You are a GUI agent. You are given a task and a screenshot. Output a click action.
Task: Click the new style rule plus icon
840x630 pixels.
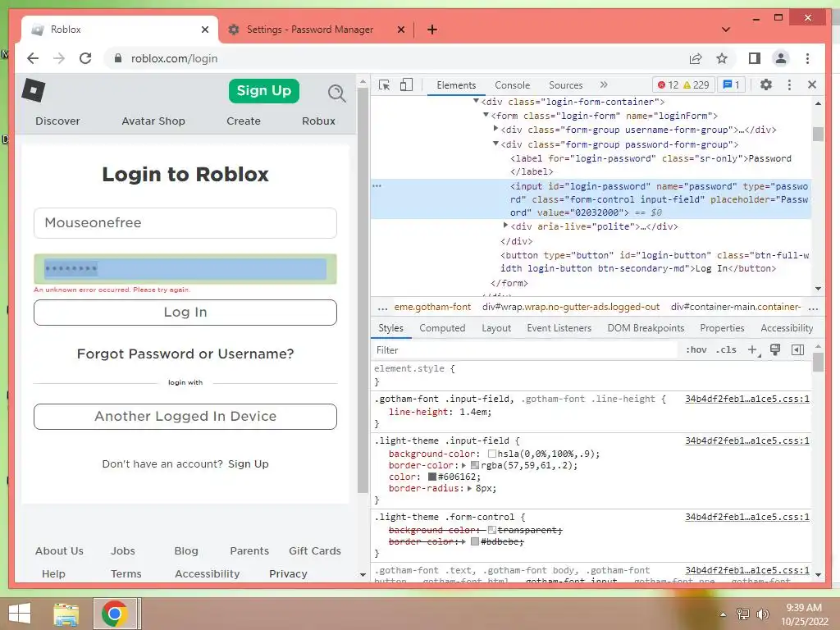[753, 349]
